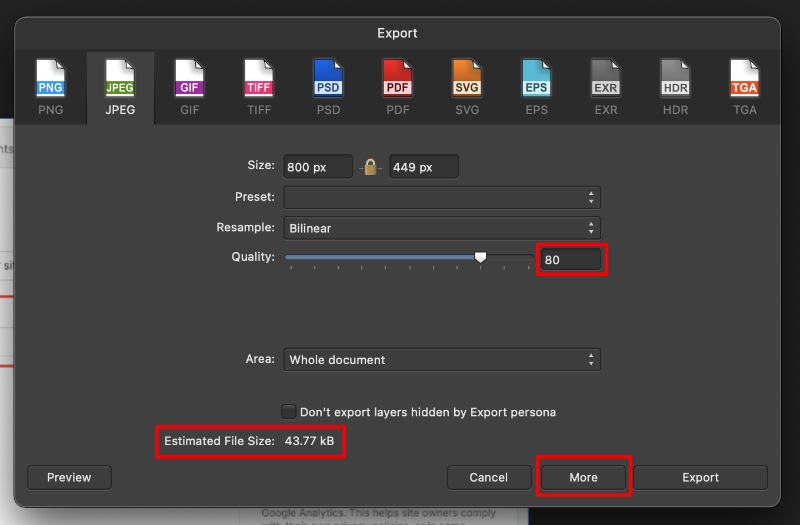Select the EXR export format icon
800x525 pixels.
pyautogui.click(x=606, y=79)
